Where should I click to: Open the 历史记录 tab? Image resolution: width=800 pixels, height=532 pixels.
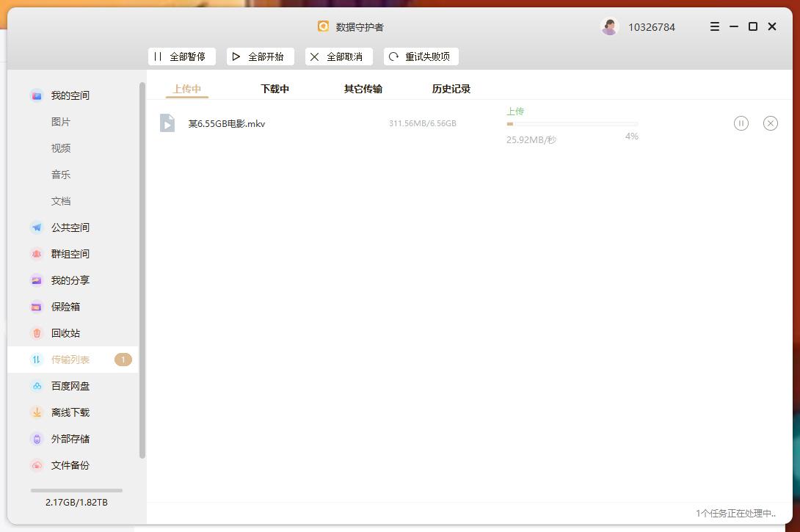pyautogui.click(x=451, y=88)
